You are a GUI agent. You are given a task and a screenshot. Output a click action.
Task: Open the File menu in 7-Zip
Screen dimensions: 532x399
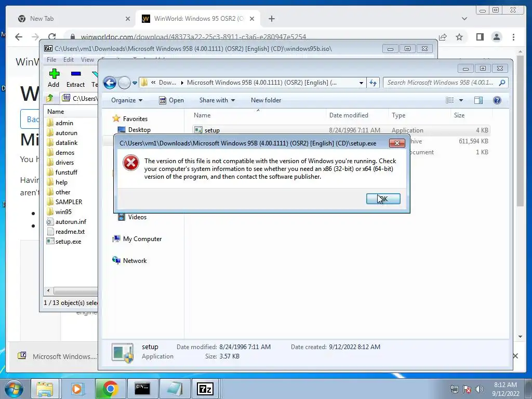(51, 60)
